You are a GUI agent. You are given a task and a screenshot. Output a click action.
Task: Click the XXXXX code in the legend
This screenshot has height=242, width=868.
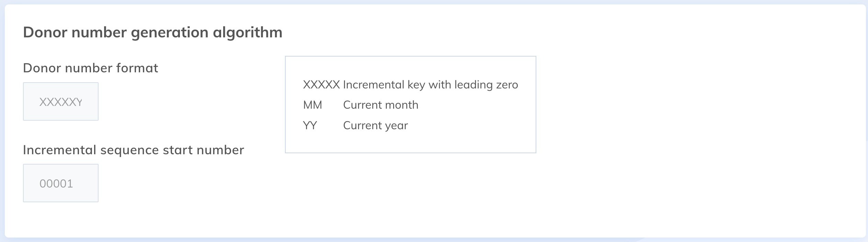[321, 85]
